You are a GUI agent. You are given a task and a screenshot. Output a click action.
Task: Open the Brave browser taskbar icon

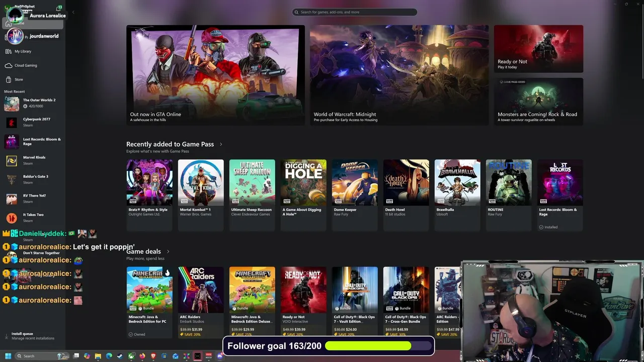click(153, 356)
